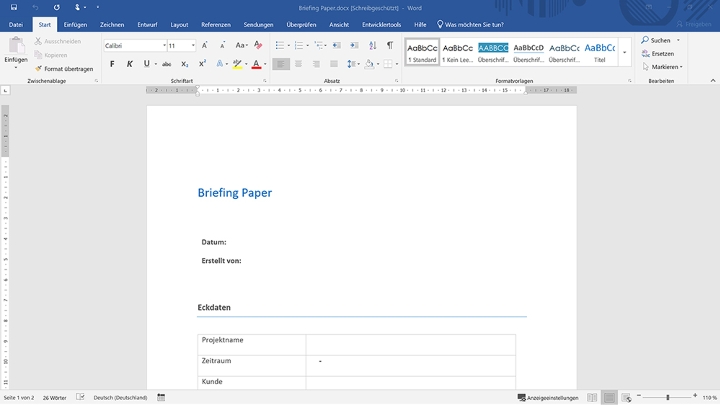Open the font size 11 dropdown
Viewport: 720px width, 405px height.
pos(193,45)
